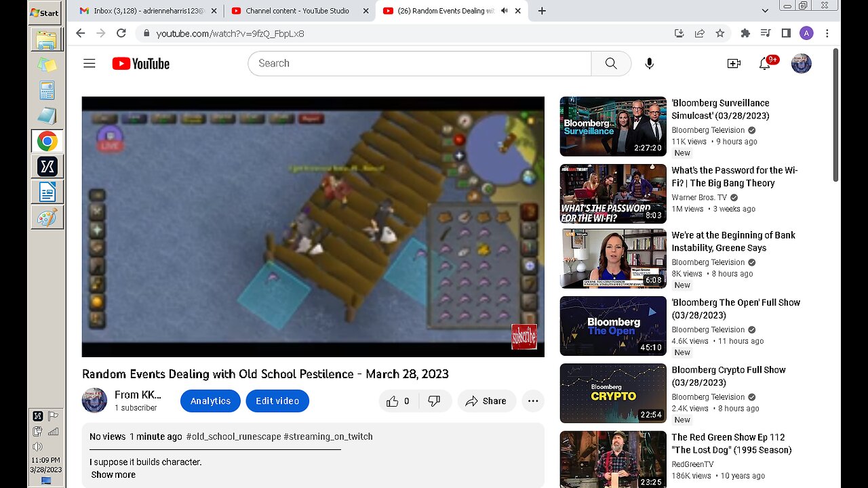Screen dimensions: 868x488
Task: Open a new browser tab
Action: point(542,11)
